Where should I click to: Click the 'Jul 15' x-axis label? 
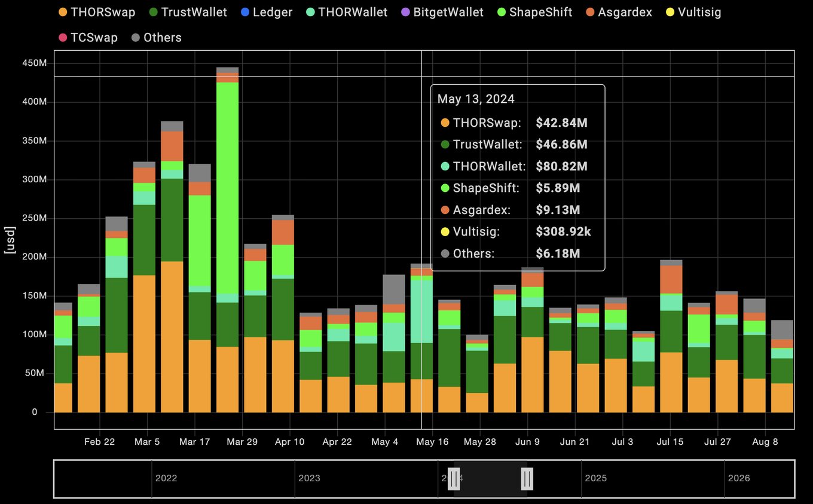(x=670, y=442)
